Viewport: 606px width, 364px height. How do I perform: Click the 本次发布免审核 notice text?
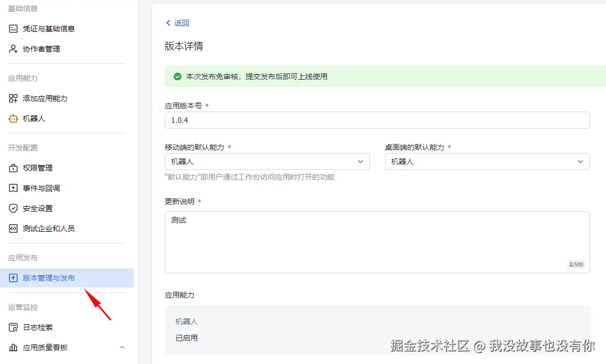pos(257,77)
